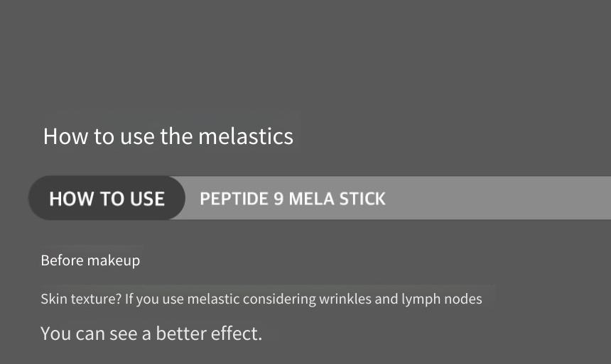
Task: Select the word MELA in the banner
Action: [x=311, y=199]
